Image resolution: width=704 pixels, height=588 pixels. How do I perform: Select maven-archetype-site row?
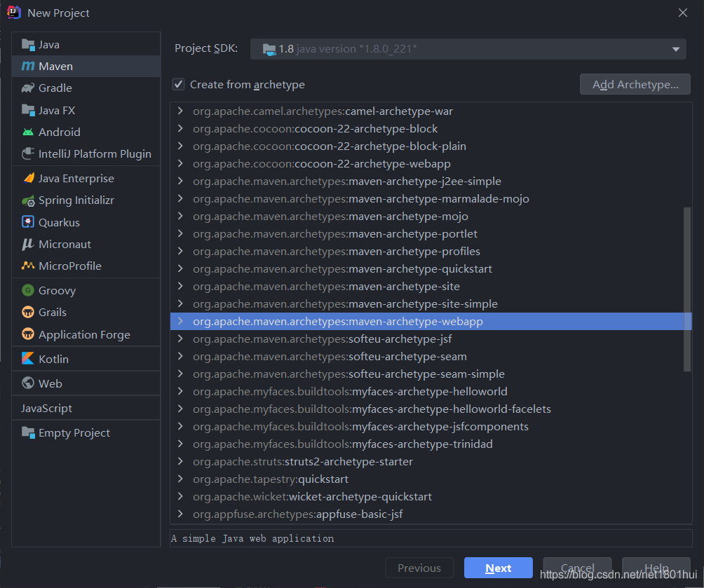[431, 286]
